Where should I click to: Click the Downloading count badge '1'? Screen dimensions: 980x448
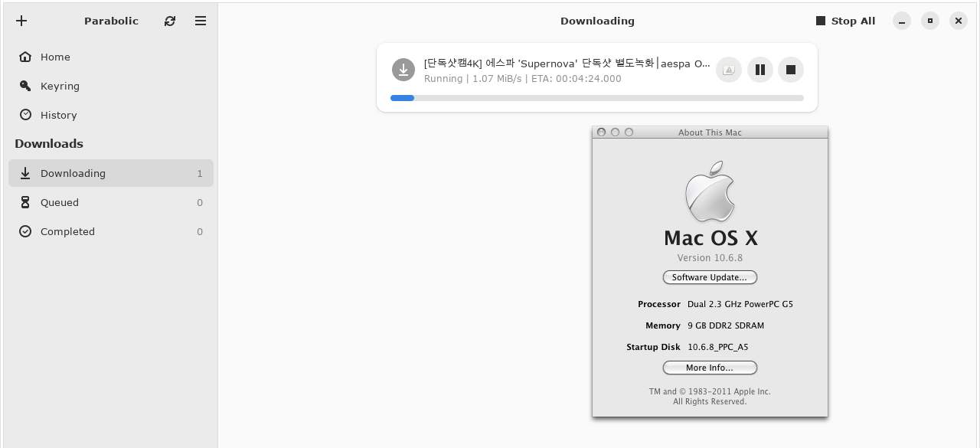click(200, 173)
